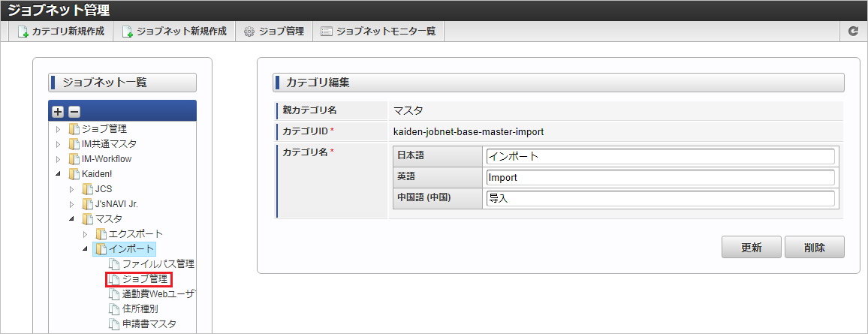Click the expand-all plus icon in tree header

pyautogui.click(x=59, y=112)
